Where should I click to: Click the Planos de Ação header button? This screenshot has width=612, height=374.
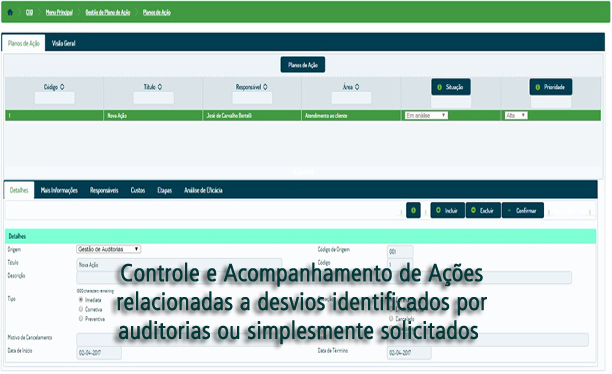point(303,65)
